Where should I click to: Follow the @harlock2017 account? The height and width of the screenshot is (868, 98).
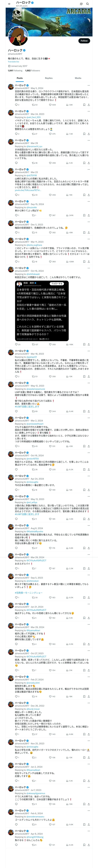(x=84, y=41)
